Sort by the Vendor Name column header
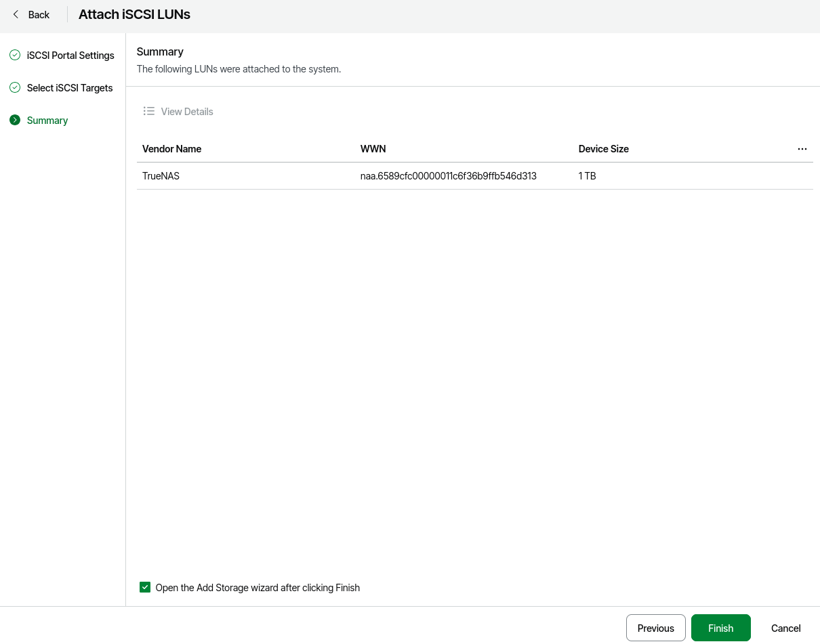This screenshot has width=820, height=644. coord(171,149)
